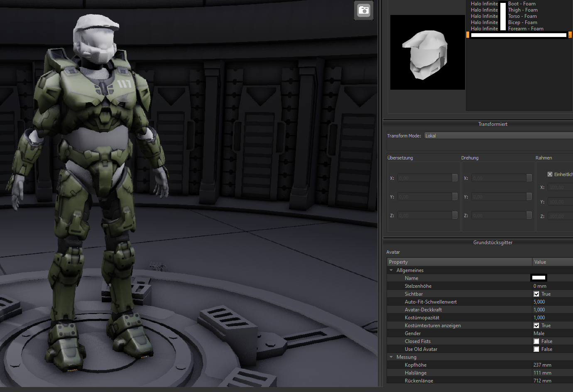Screen dimensions: 573x392
Task: Toggle the Sichtbar checkbox
Action: click(x=536, y=294)
